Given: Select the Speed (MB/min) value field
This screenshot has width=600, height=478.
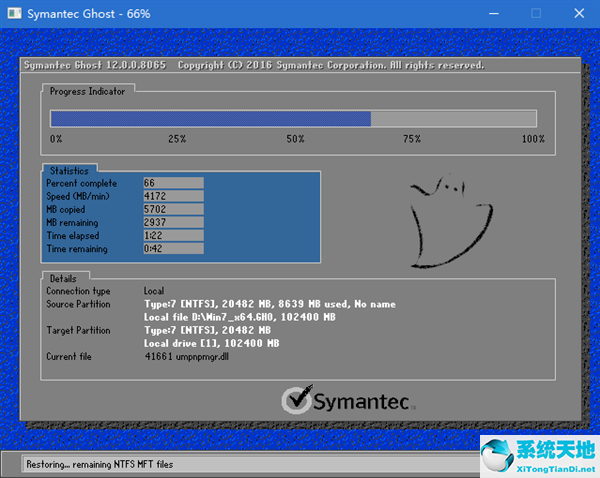Looking at the screenshot, I should [173, 196].
